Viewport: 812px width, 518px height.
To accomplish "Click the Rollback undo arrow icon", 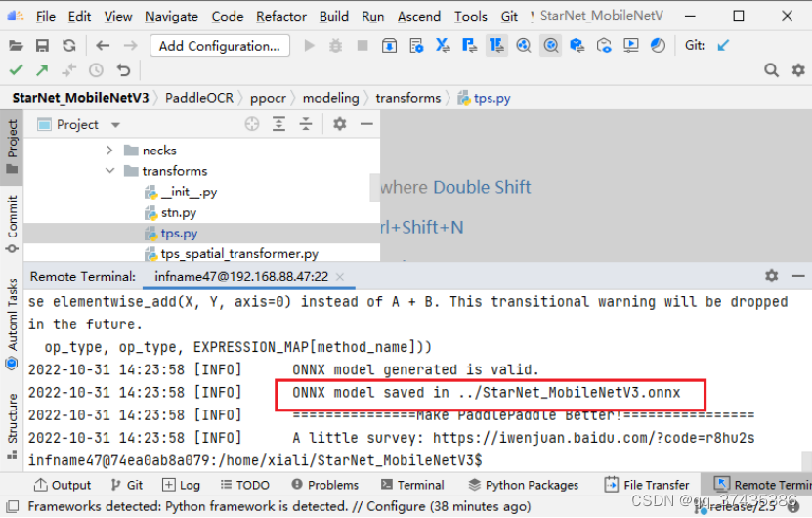I will click(x=123, y=70).
